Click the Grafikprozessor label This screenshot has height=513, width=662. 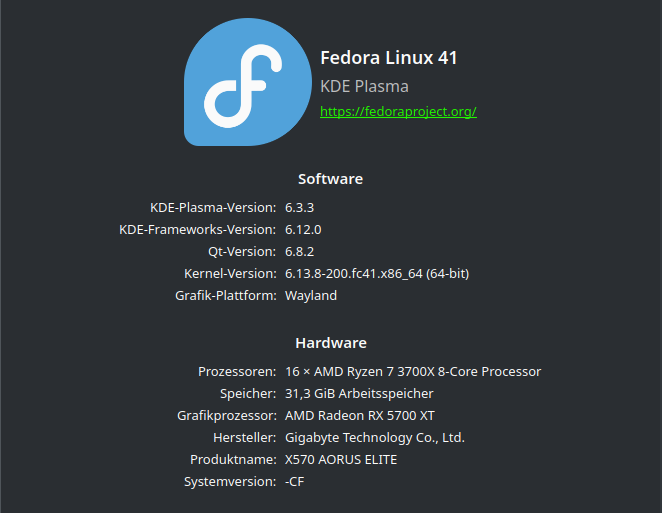[226, 415]
